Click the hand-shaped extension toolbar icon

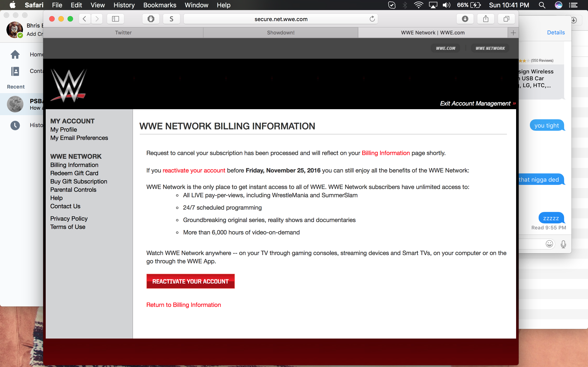click(151, 19)
